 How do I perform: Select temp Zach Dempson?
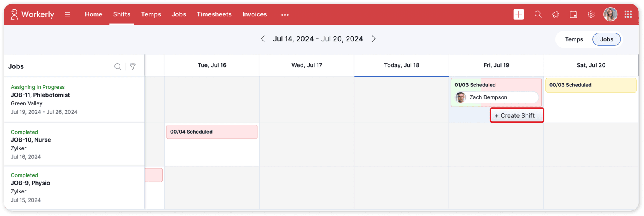coord(497,97)
